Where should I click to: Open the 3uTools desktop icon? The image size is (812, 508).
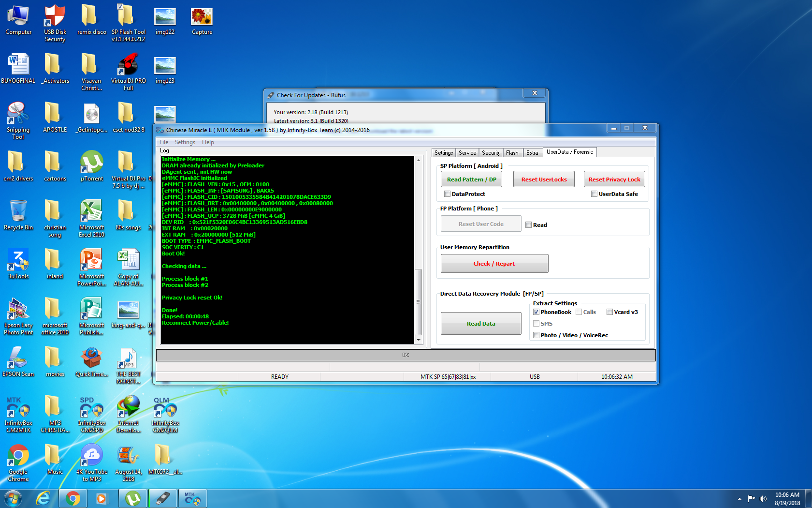18,264
